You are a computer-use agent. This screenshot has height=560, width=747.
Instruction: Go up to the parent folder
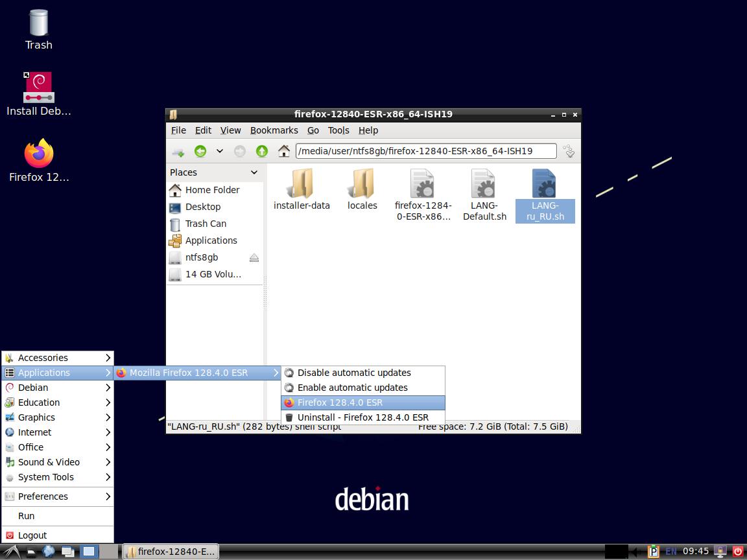click(261, 152)
